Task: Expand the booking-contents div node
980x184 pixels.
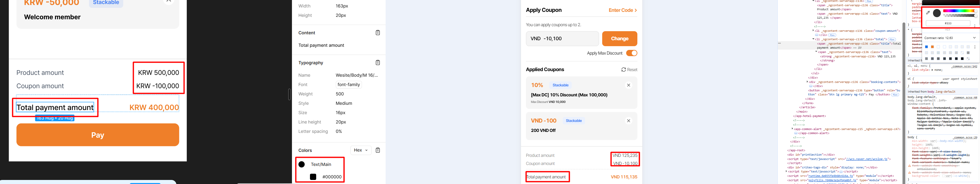Action: coord(807,82)
